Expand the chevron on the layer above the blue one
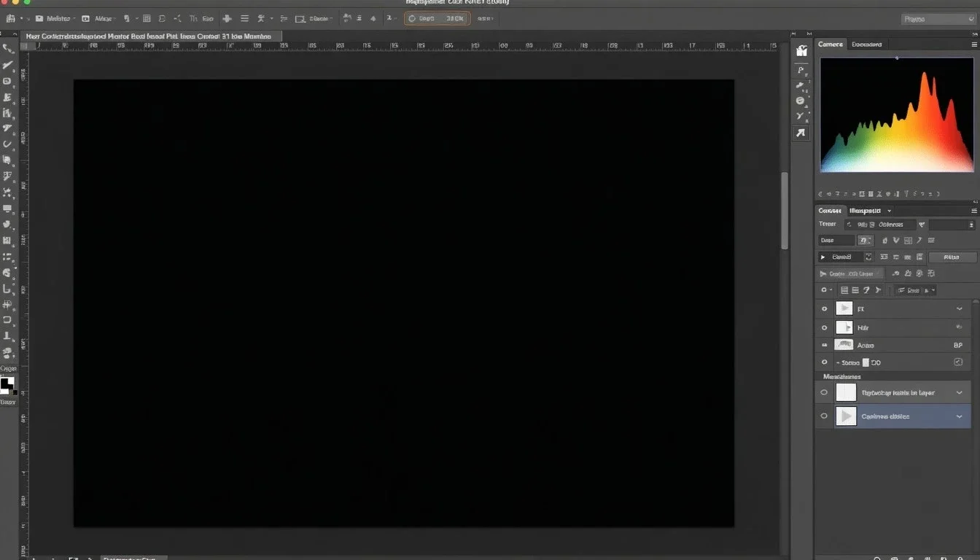The image size is (980, 560). point(960,392)
